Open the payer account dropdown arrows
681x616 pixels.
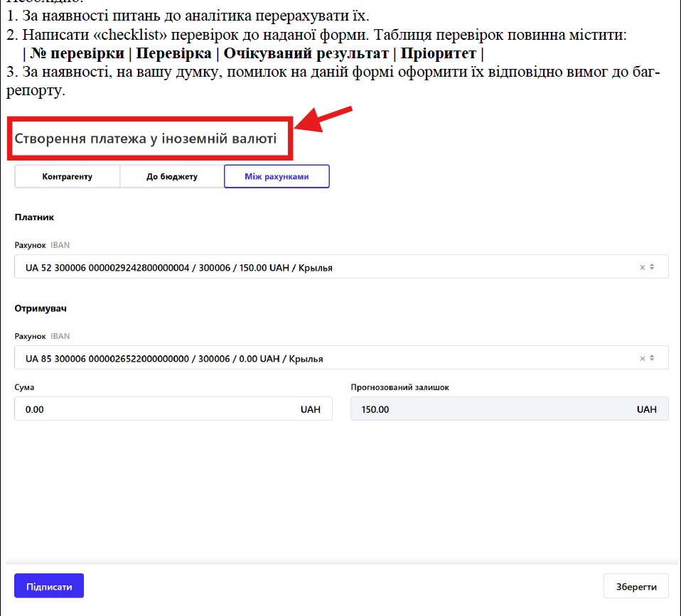pos(652,267)
